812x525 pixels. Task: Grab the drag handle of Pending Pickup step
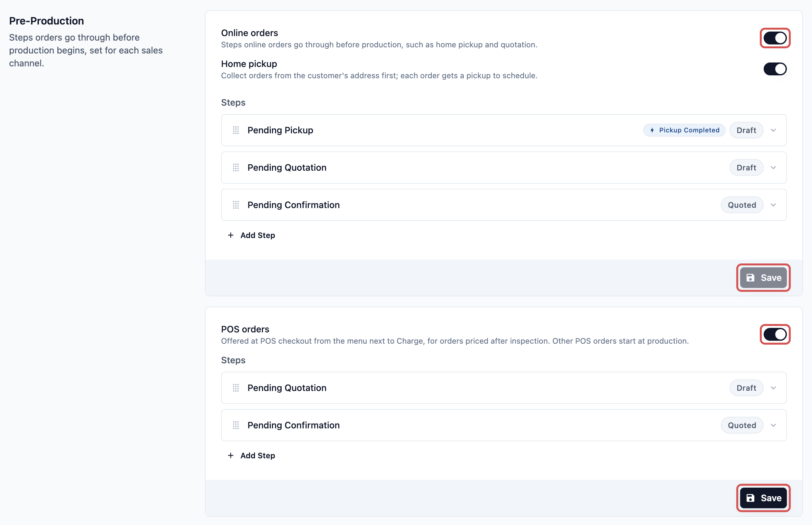[236, 130]
